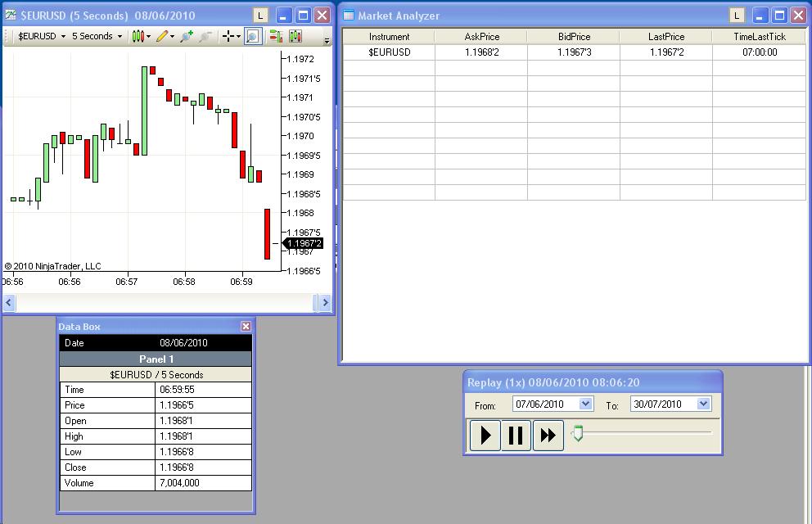
Task: Click the L link button on chart window
Action: [x=260, y=16]
